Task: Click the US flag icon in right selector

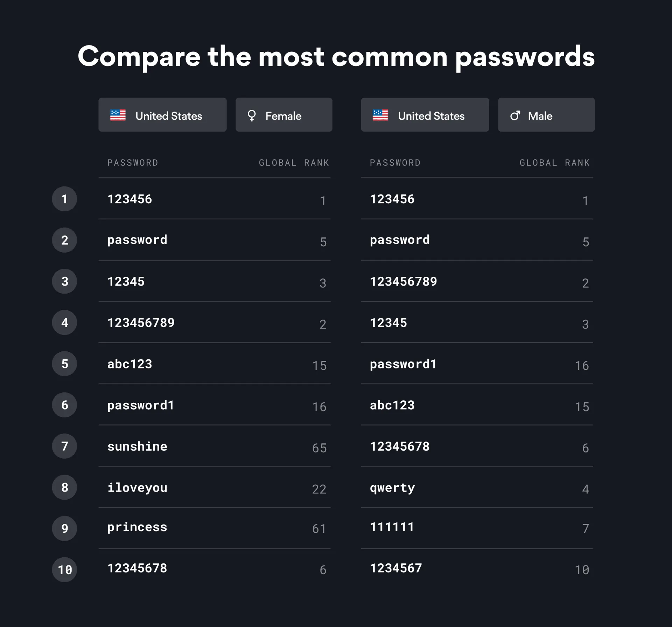Action: coord(380,115)
